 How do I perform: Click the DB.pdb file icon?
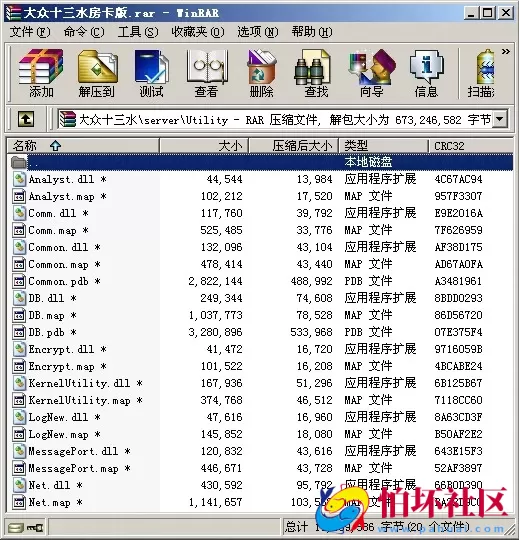19,332
